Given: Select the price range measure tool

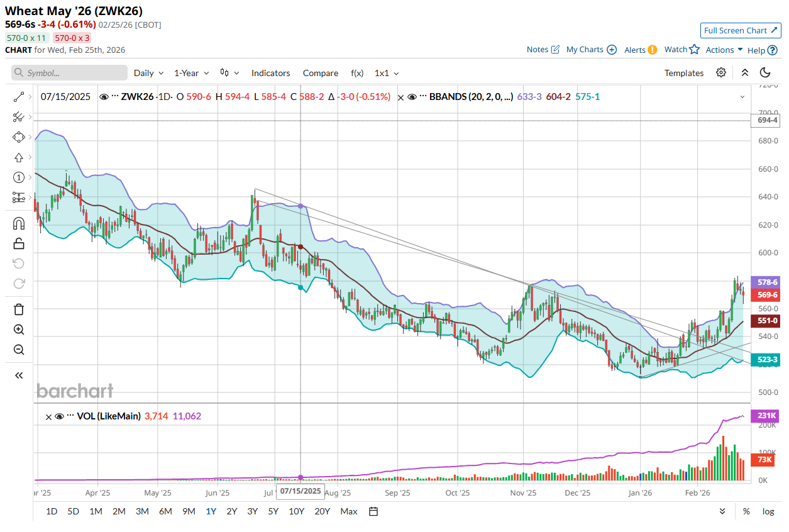Looking at the screenshot, I should [x=18, y=197].
